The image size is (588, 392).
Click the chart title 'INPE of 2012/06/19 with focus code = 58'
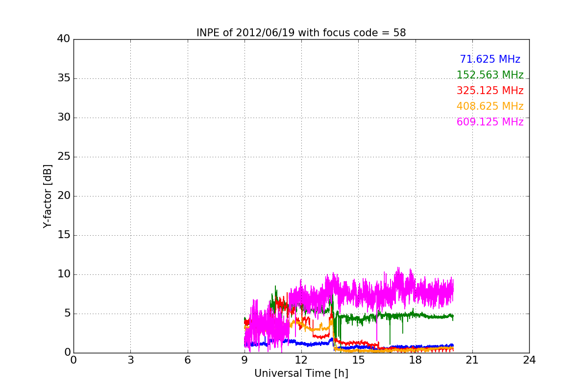tap(301, 33)
